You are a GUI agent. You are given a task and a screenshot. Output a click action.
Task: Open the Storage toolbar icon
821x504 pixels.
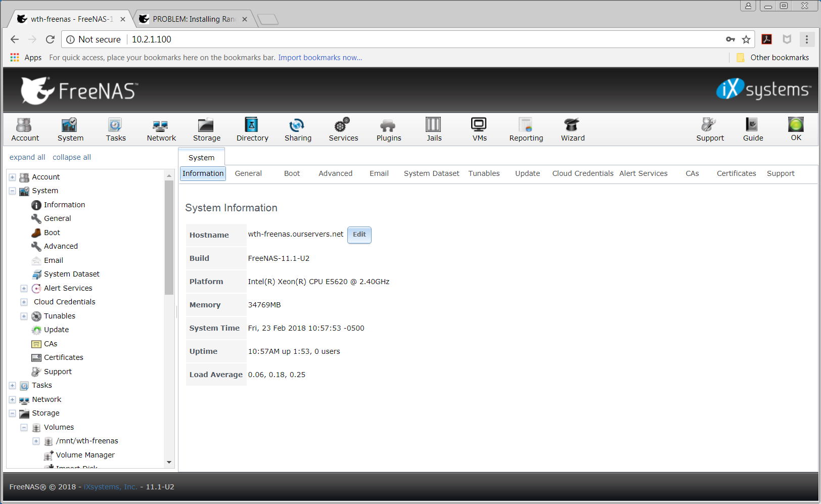tap(207, 129)
